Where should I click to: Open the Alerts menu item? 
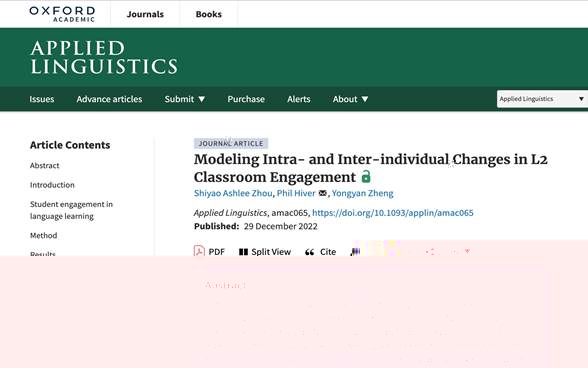(298, 99)
